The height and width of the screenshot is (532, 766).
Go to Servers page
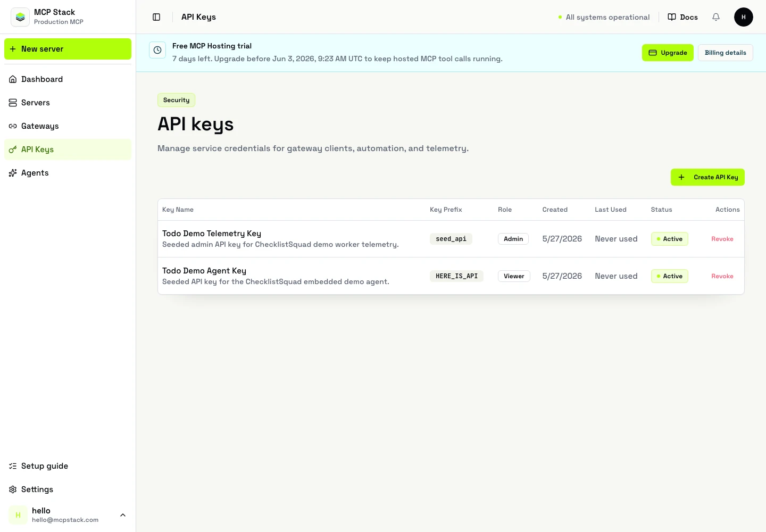(x=68, y=103)
